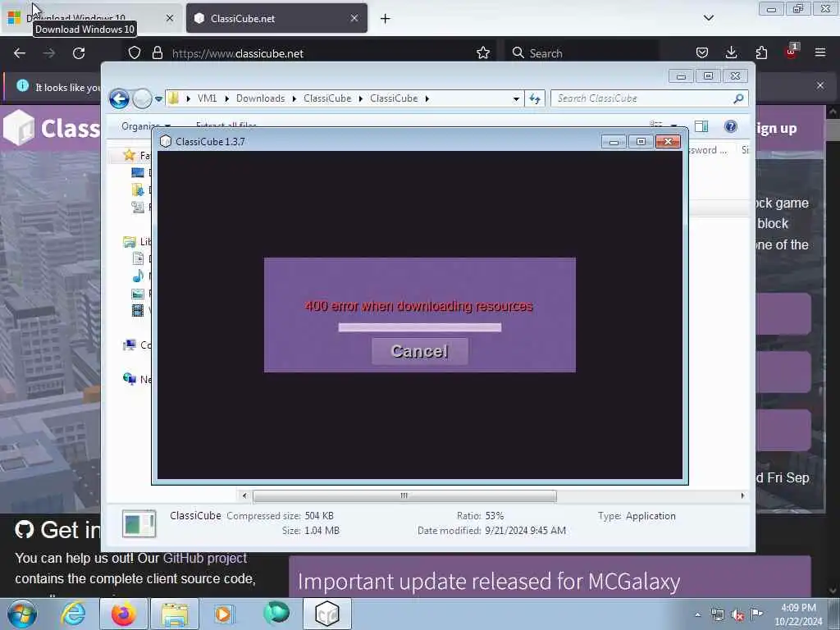
Task: Click the ClassiCube site logo
Action: coord(51,127)
